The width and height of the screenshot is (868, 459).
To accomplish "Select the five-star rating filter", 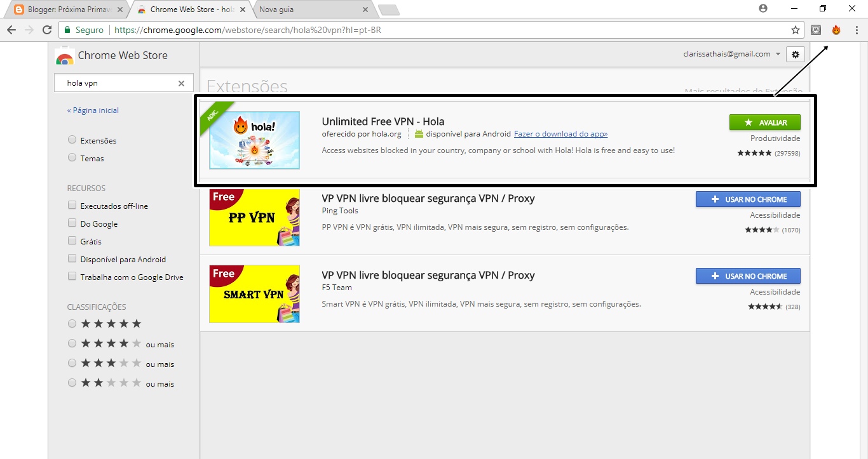I will (x=72, y=324).
